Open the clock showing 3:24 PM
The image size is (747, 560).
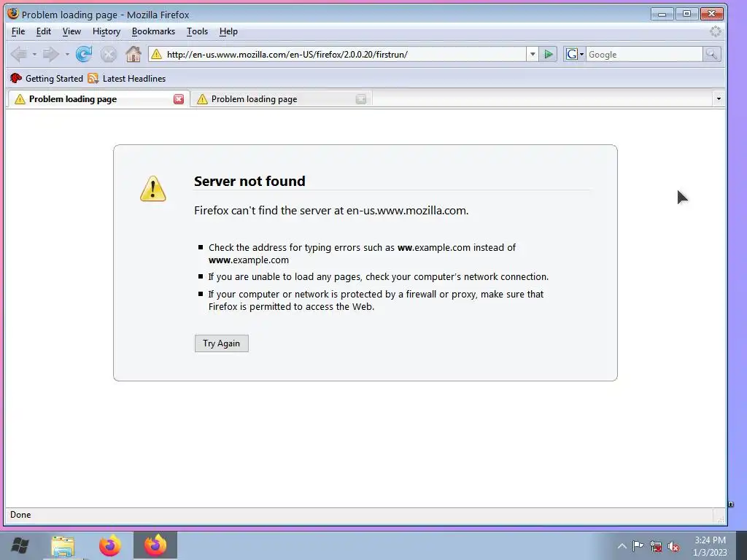[710, 546]
